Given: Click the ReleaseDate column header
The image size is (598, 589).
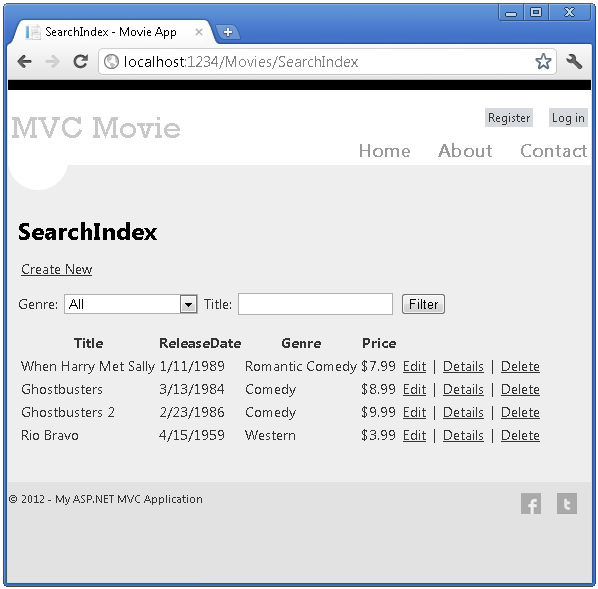Looking at the screenshot, I should point(200,343).
